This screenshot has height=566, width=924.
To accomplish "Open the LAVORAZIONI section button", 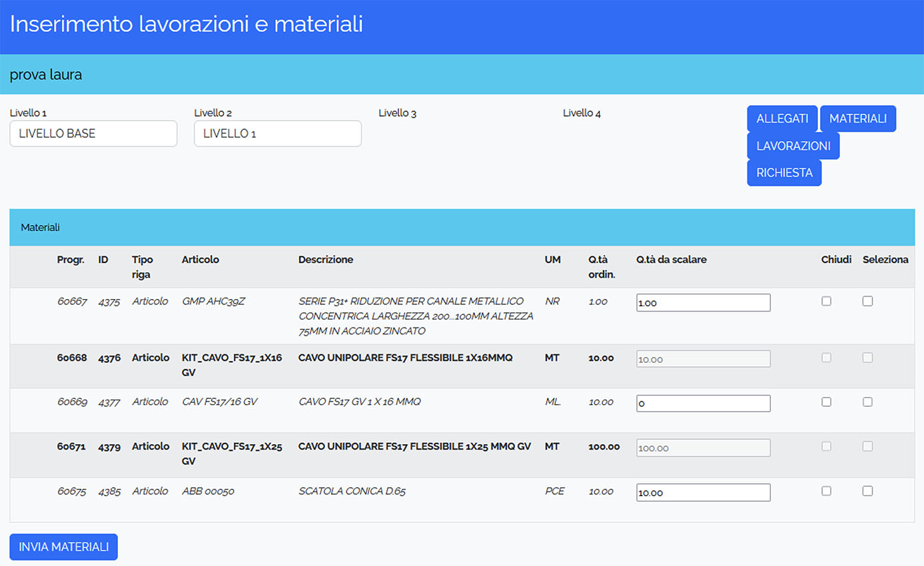I will (793, 146).
